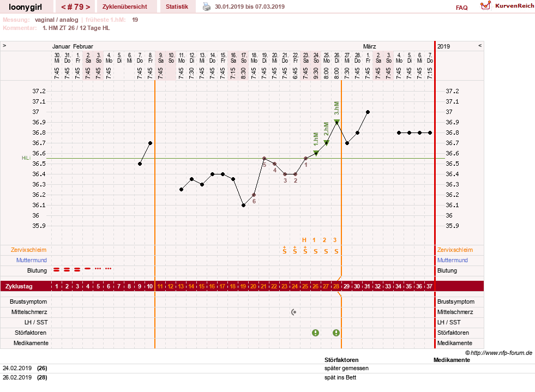
Task: Click the Störfaktoren column header below the chart
Action: pyautogui.click(x=341, y=360)
